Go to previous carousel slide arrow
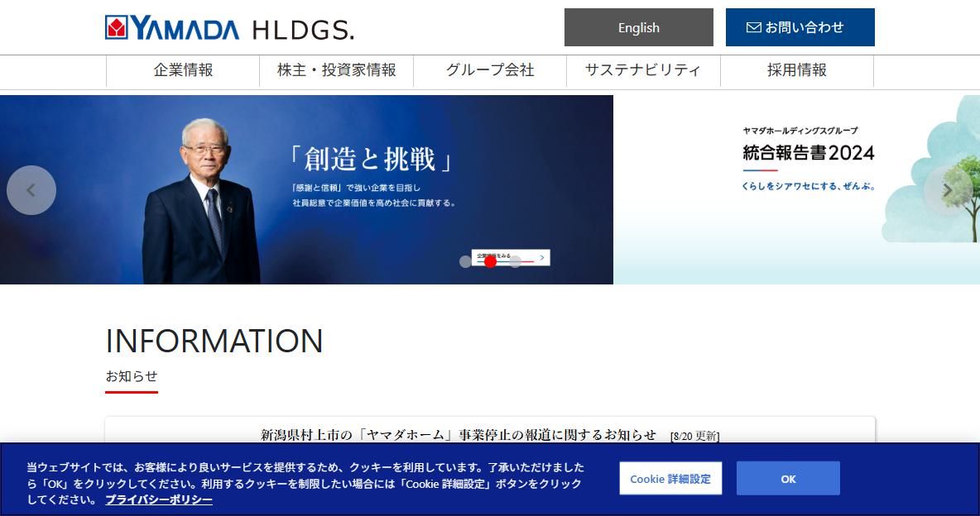Screen dimensions: 980x516 [x=31, y=190]
